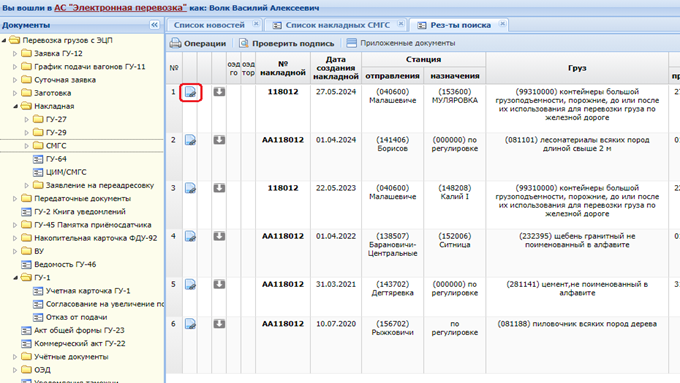Expand Заявление на переадресовку folder
The image size is (680, 383).
(x=26, y=186)
